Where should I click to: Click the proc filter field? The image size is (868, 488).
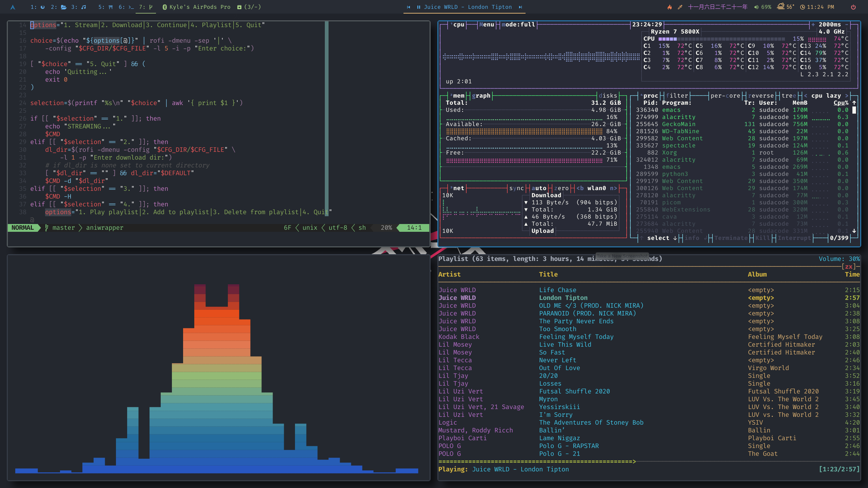677,96
